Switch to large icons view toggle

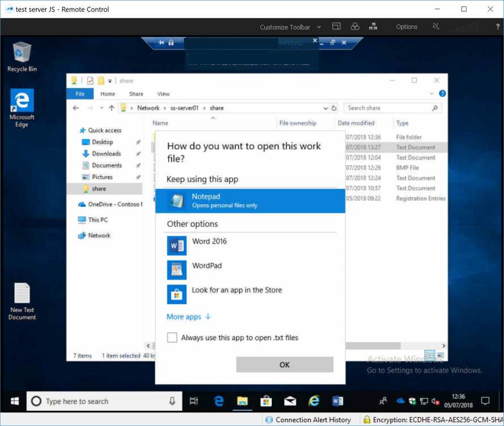pyautogui.click(x=440, y=355)
